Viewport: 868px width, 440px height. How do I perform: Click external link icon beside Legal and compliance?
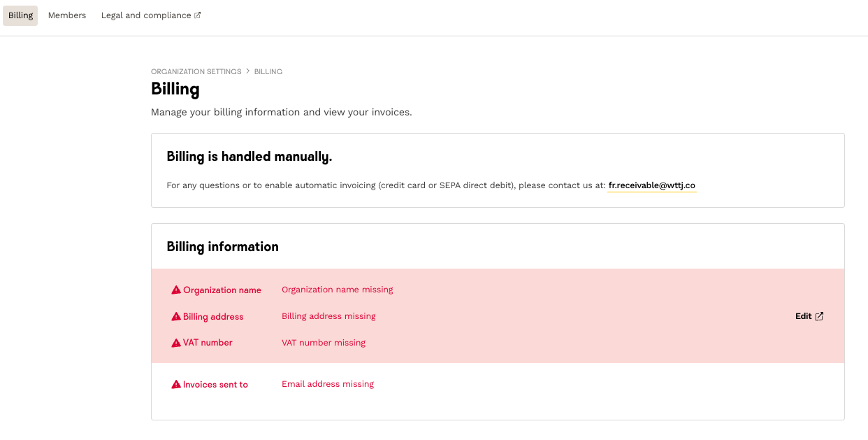198,15
